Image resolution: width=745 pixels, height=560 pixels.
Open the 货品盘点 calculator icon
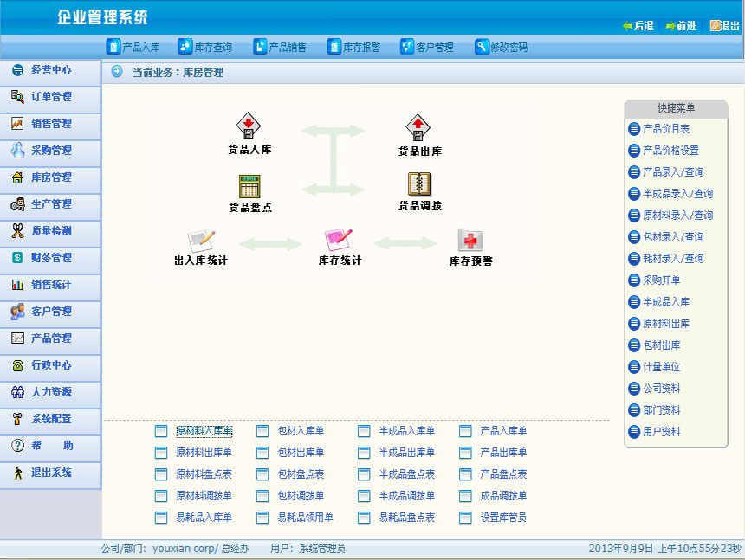[x=249, y=186]
